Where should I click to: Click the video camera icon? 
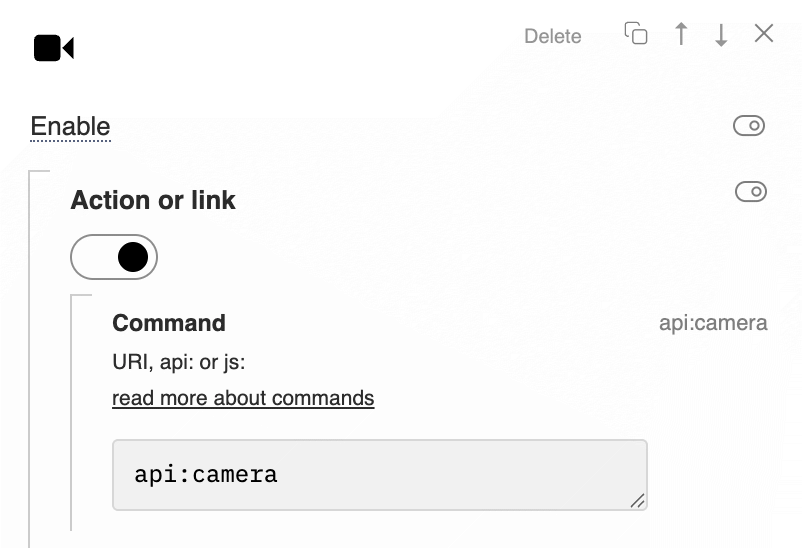54,48
